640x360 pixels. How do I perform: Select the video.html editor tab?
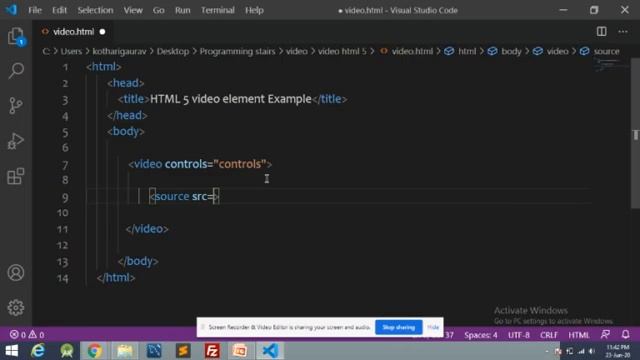(73, 31)
